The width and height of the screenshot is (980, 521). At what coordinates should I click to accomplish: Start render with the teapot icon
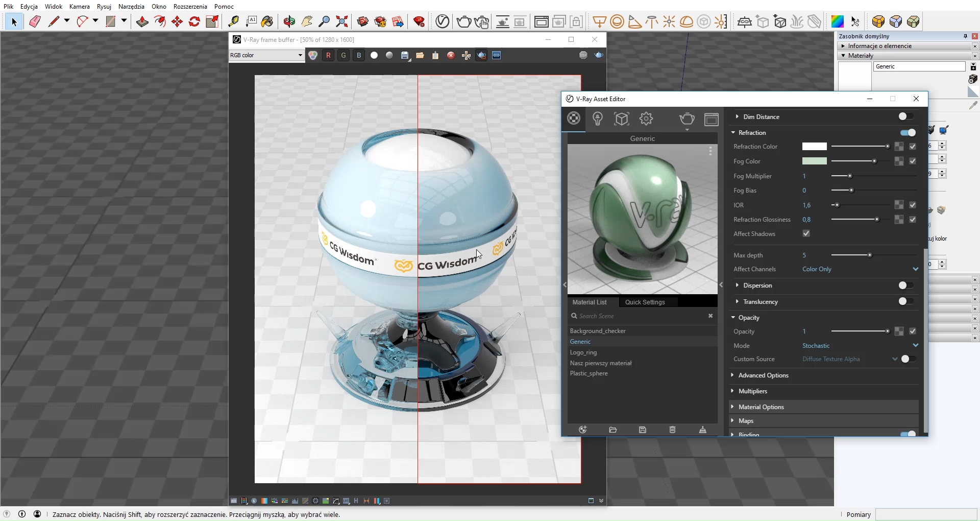463,21
